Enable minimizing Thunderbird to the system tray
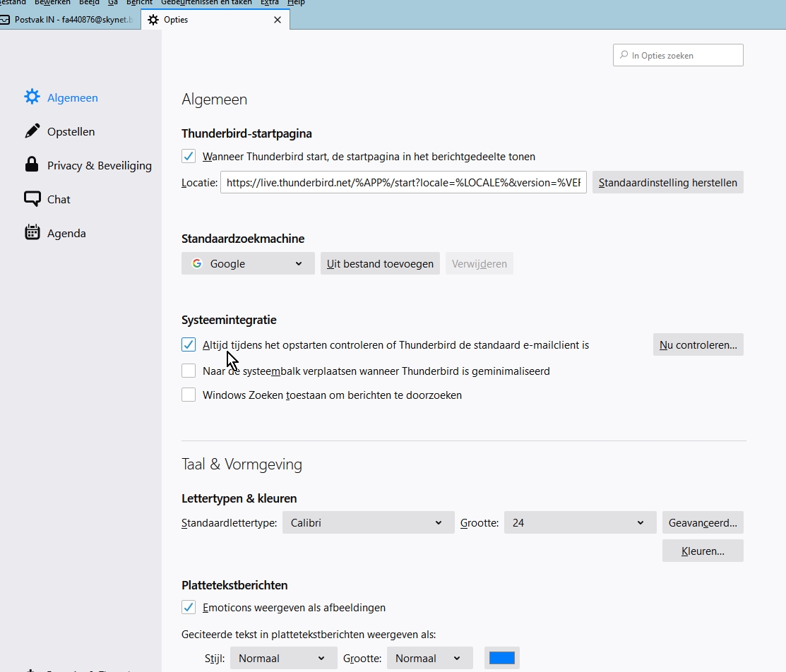Viewport: 786px width, 672px height. tap(189, 371)
